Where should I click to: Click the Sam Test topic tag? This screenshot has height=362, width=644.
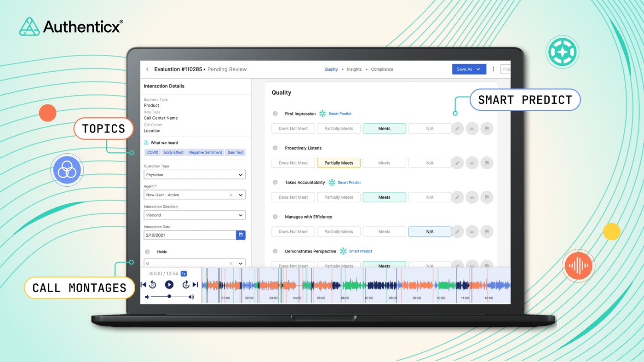236,152
